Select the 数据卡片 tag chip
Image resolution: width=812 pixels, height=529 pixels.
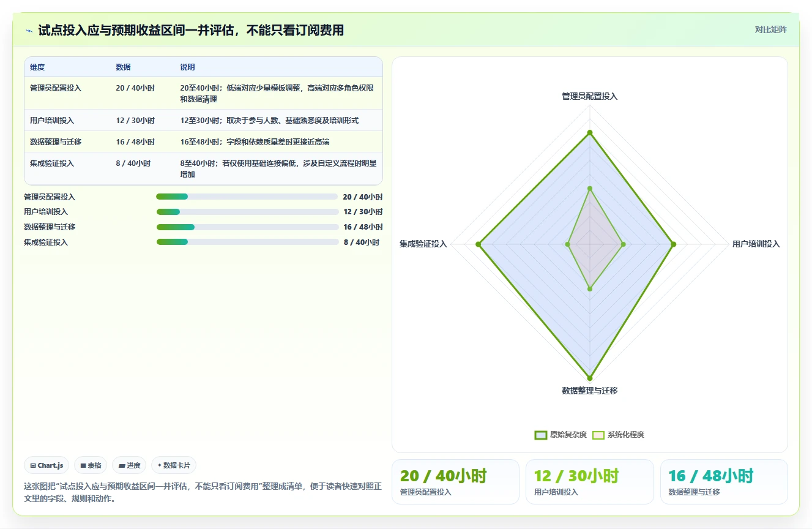coord(174,465)
